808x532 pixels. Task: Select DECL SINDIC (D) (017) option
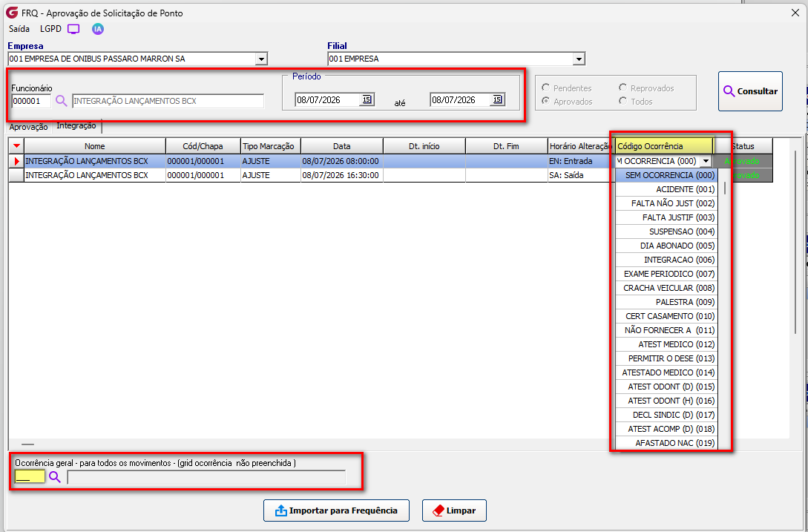tap(666, 415)
